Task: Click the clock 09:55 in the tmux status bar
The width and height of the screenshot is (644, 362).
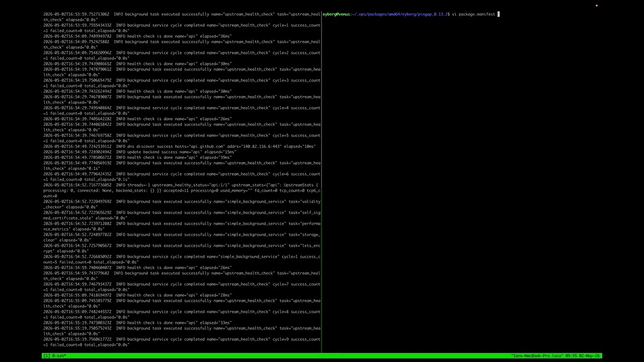Action: coord(572,356)
